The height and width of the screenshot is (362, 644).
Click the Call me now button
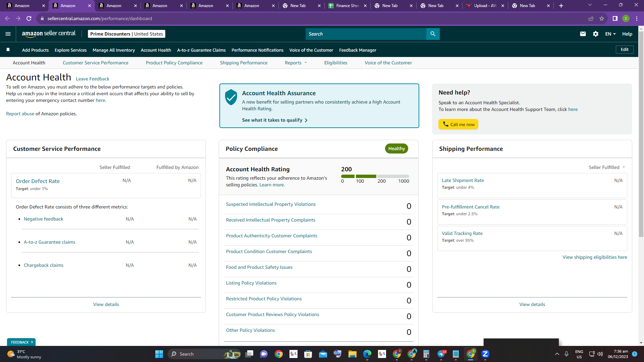coord(458,124)
